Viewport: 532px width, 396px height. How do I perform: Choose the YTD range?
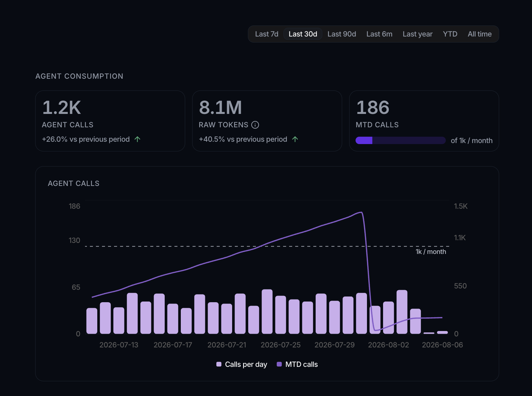[450, 34]
